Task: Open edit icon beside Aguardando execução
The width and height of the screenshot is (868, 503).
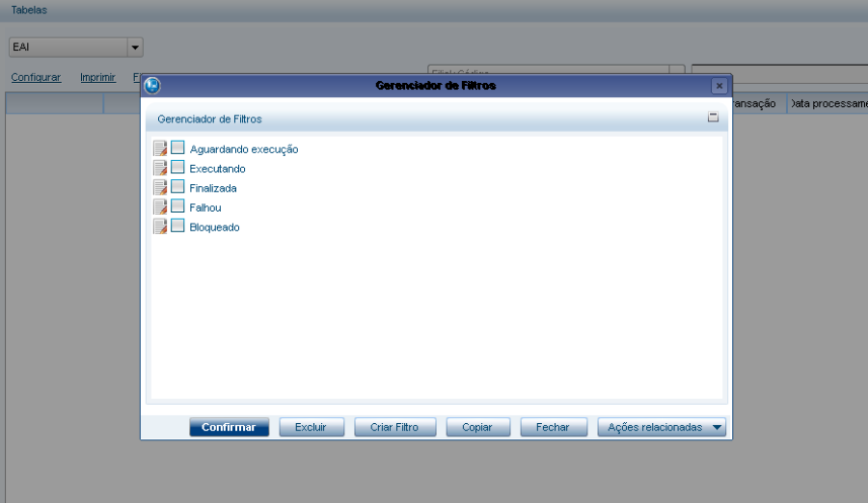Action: [160, 148]
